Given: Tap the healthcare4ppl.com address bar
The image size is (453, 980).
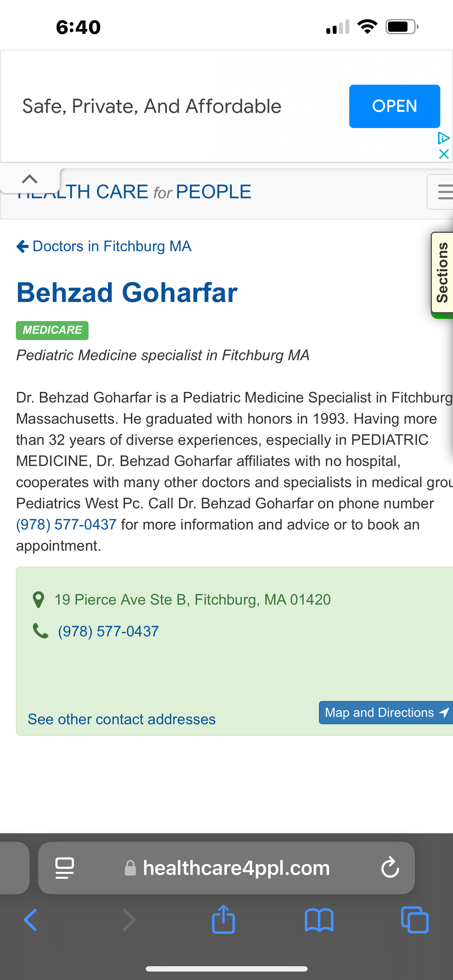Looking at the screenshot, I should [x=236, y=868].
